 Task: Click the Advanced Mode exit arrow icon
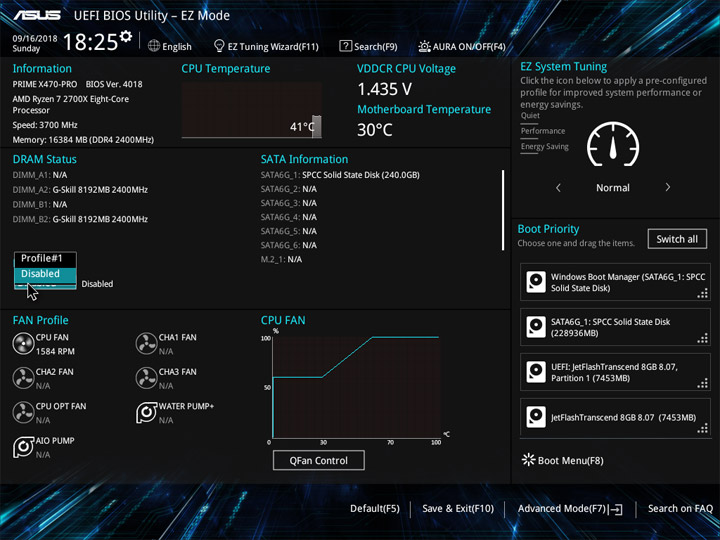615,509
